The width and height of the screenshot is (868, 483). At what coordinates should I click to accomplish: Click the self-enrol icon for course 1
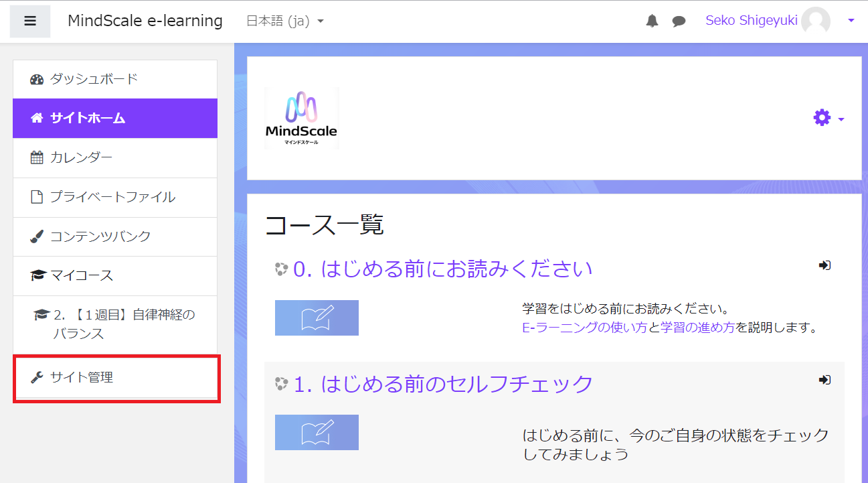(x=824, y=380)
